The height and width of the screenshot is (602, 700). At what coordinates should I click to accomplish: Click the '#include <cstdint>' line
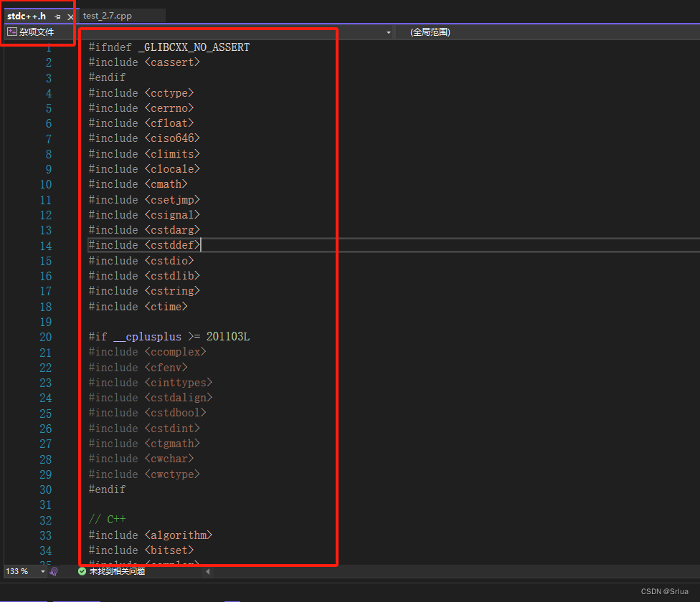pyautogui.click(x=144, y=428)
